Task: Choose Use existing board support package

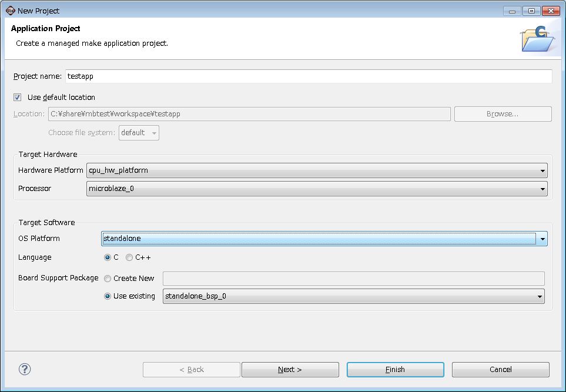Action: point(108,296)
